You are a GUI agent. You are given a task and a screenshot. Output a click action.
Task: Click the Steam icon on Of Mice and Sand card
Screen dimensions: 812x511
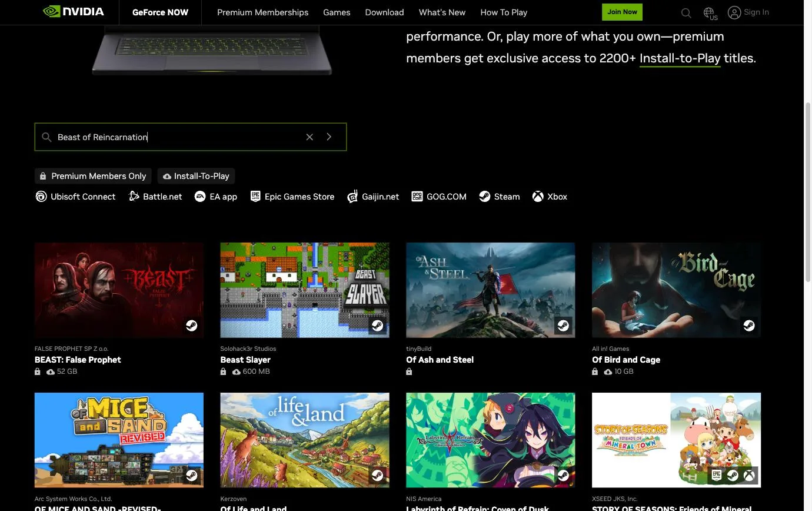[x=192, y=475]
